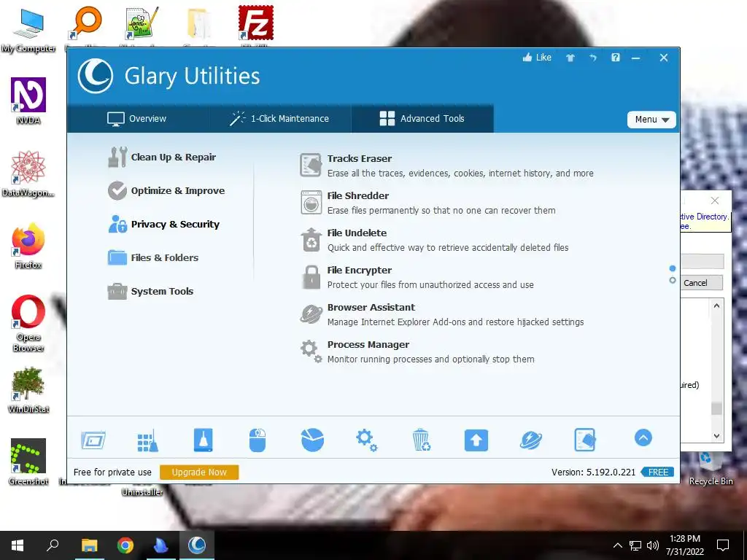Viewport: 747px width, 560px height.
Task: Click scroll-down arrow in background dialog list
Action: coord(716,435)
